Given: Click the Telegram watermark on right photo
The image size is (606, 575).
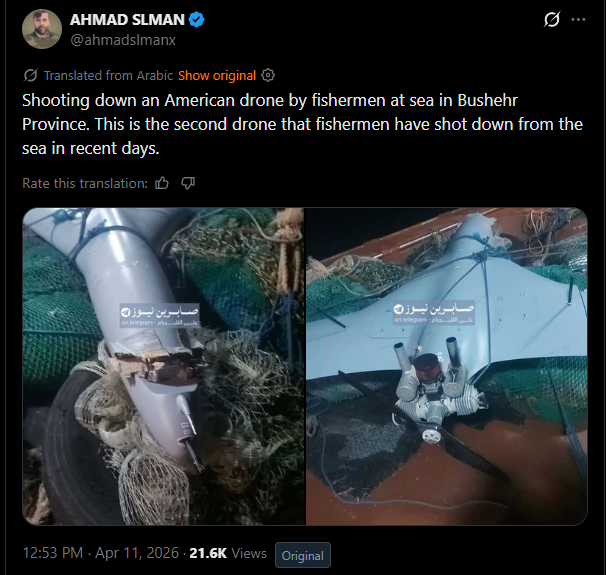Looking at the screenshot, I should click(434, 313).
